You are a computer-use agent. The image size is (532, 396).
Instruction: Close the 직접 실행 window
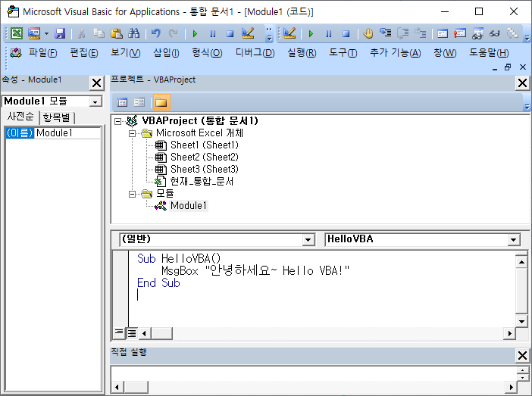pos(522,355)
